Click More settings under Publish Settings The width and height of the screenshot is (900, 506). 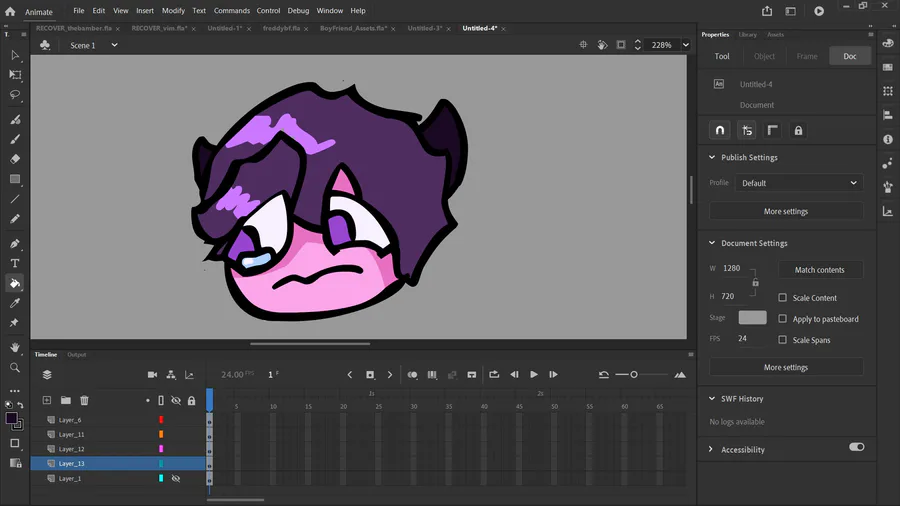tap(786, 211)
